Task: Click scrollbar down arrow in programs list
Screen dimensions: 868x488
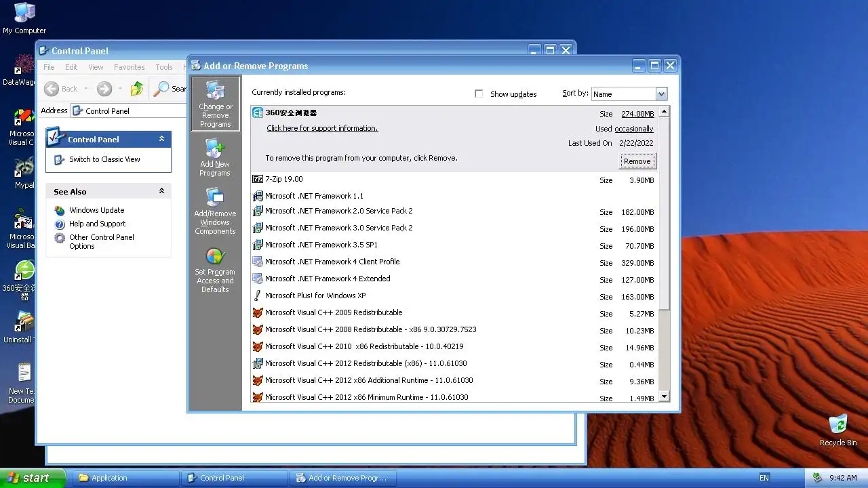Action: (664, 396)
